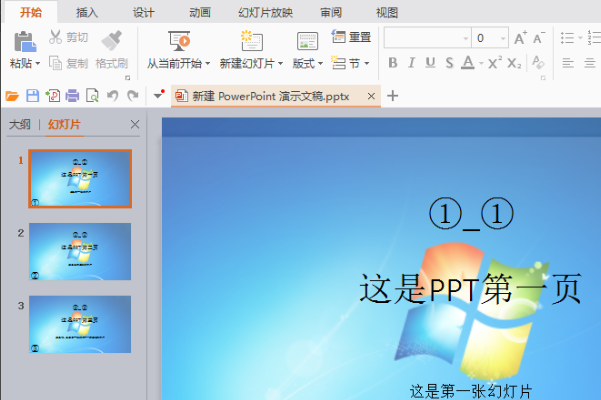Toggle Italic formatting
This screenshot has height=400, width=601.
(411, 63)
